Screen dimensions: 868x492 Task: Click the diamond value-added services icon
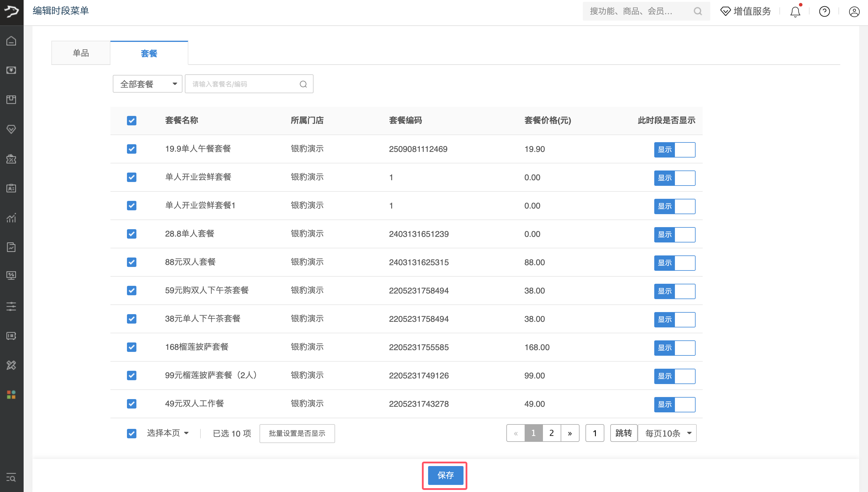[725, 12]
